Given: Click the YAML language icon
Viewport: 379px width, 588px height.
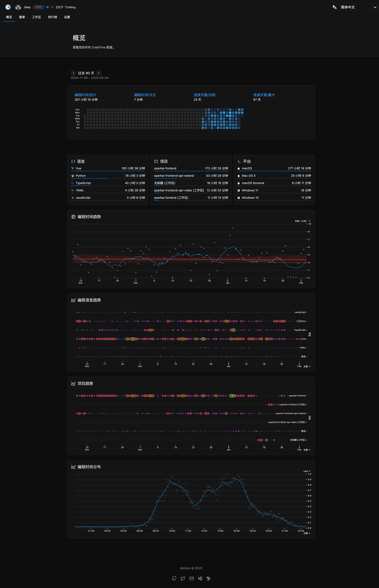Looking at the screenshot, I should point(73,191).
